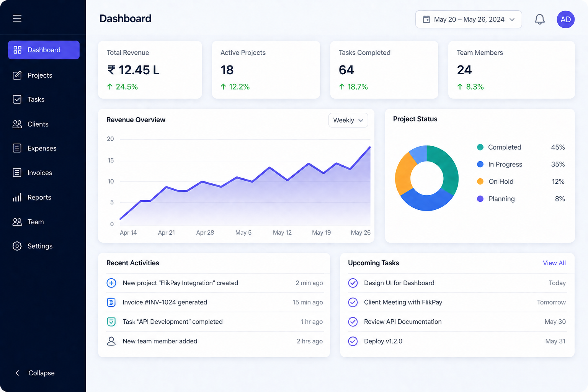Screen dimensions: 588x392
Task: Click the Reports bar chart icon
Action: click(x=17, y=197)
